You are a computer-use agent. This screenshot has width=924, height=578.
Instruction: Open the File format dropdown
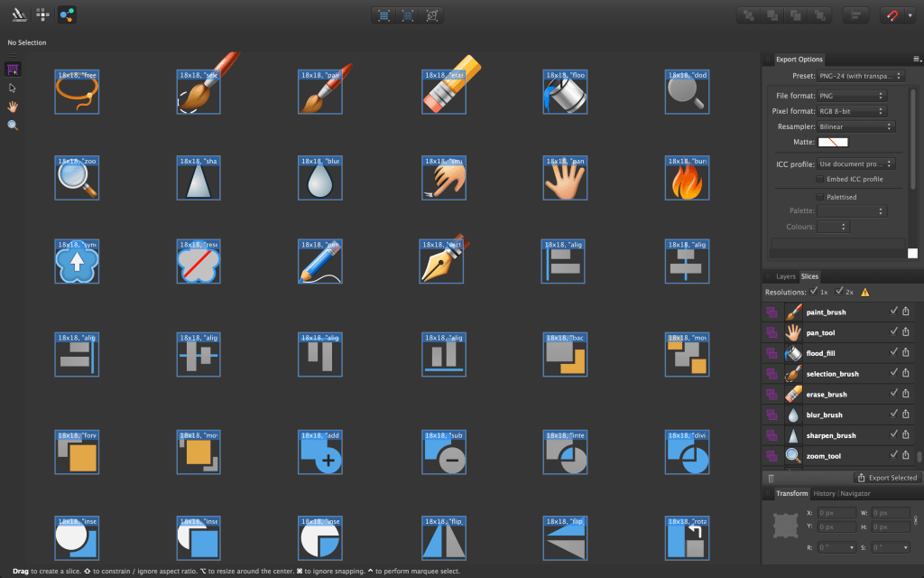pyautogui.click(x=852, y=95)
